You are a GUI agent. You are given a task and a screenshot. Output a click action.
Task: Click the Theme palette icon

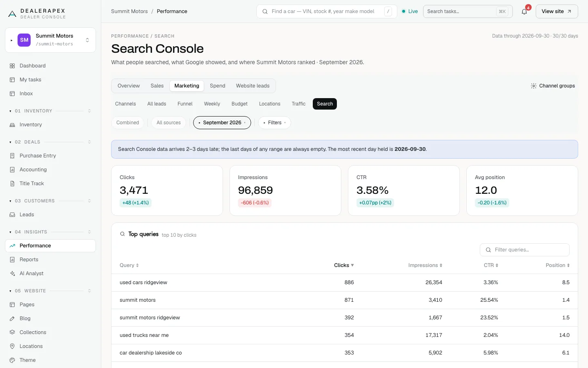tap(12, 360)
